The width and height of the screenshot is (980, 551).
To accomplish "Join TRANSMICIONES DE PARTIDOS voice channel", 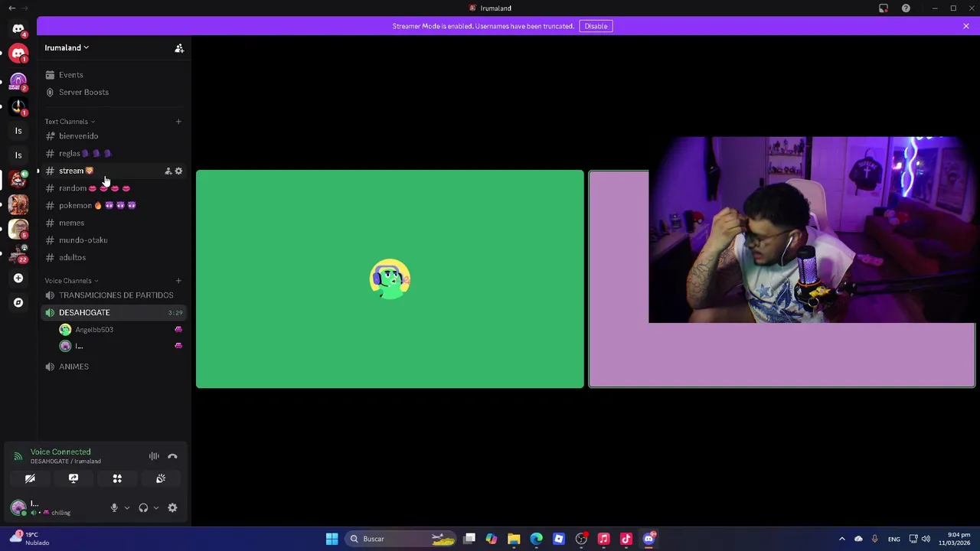I will pos(114,295).
